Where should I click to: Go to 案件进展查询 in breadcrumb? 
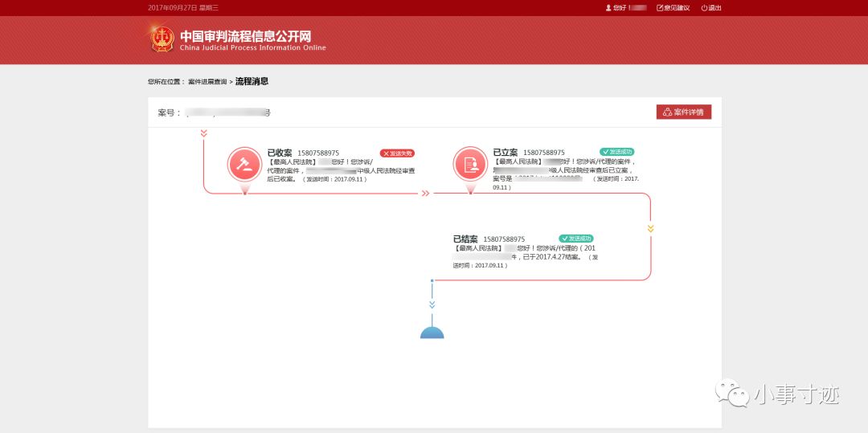point(207,82)
